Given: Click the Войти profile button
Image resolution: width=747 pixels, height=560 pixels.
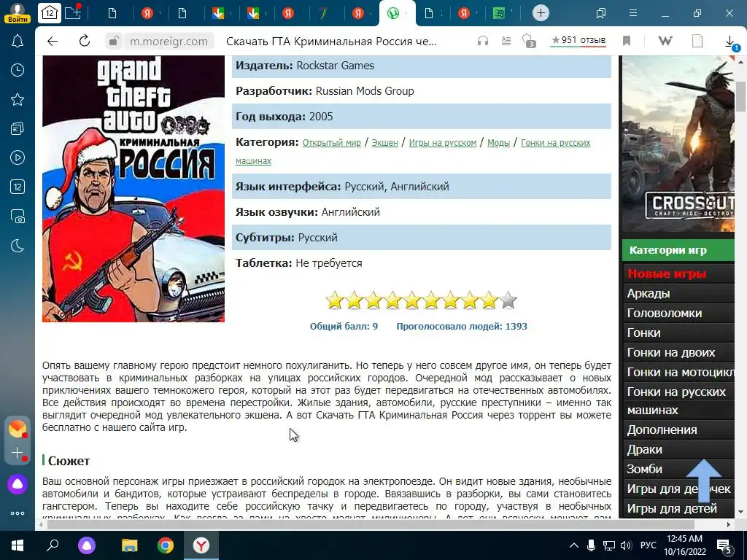Looking at the screenshot, I should tap(18, 13).
